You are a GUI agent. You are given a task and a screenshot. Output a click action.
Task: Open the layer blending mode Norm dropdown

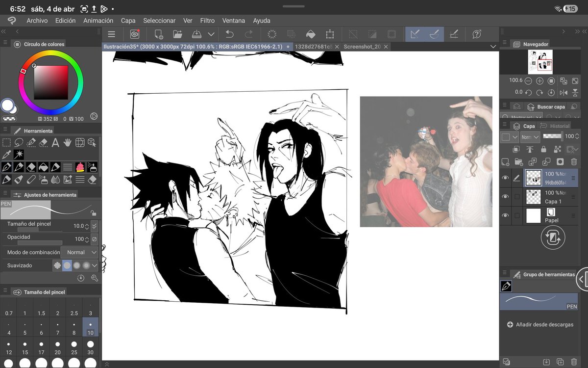(x=530, y=137)
